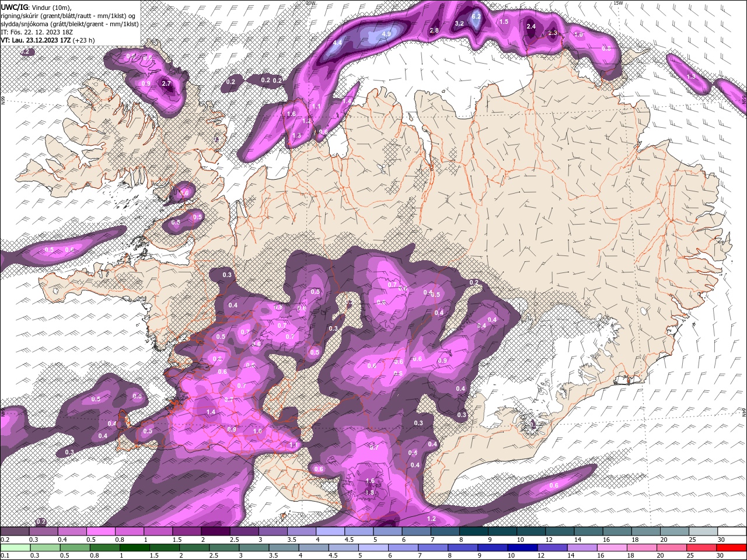The image size is (747, 560).
Task: Click the white 30 snow legend swatch
Action: (732, 531)
